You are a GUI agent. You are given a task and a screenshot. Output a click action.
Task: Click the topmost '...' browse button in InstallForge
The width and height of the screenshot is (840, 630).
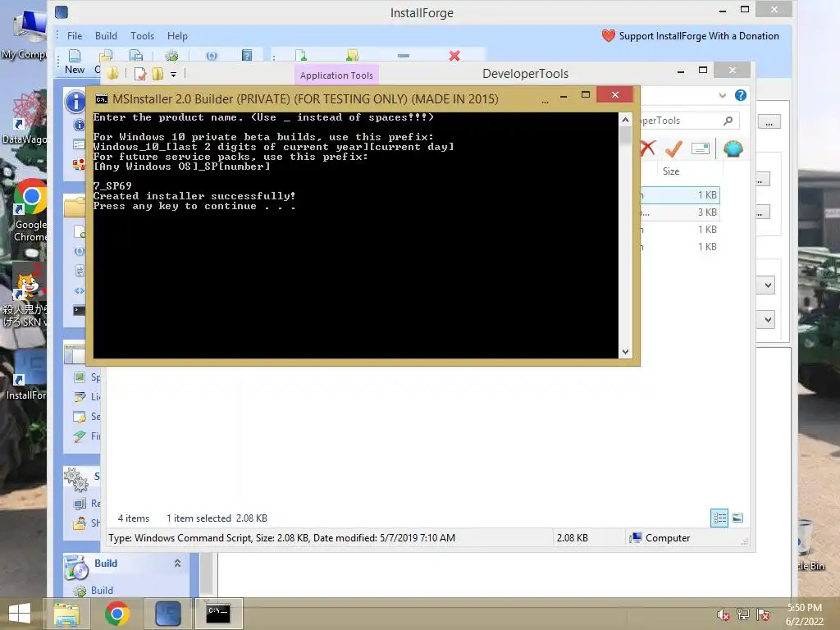tap(769, 122)
